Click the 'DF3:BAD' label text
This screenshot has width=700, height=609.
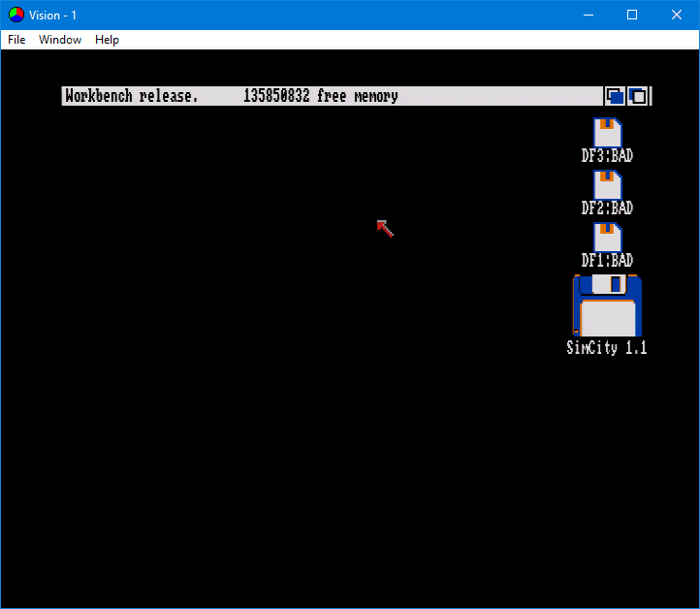click(607, 155)
